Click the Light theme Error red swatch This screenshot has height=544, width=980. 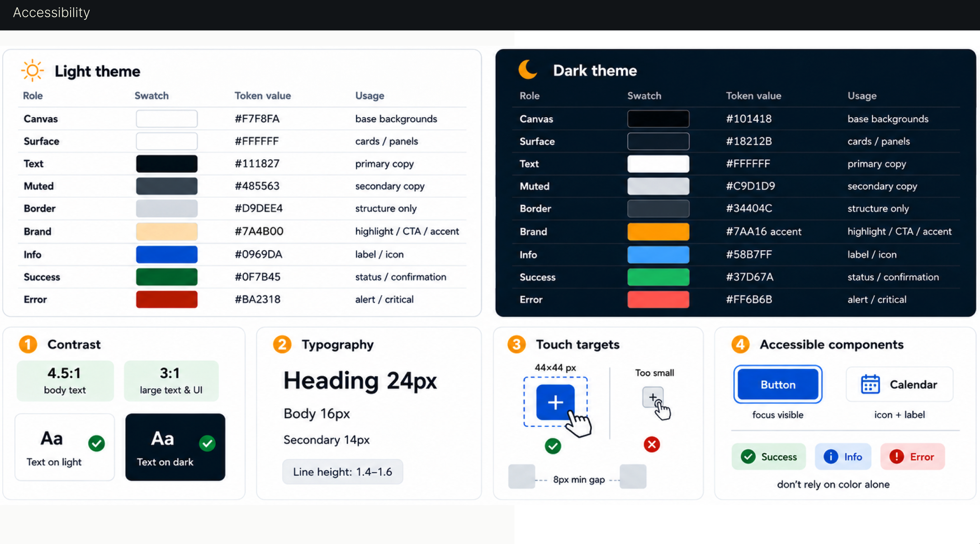click(x=167, y=299)
